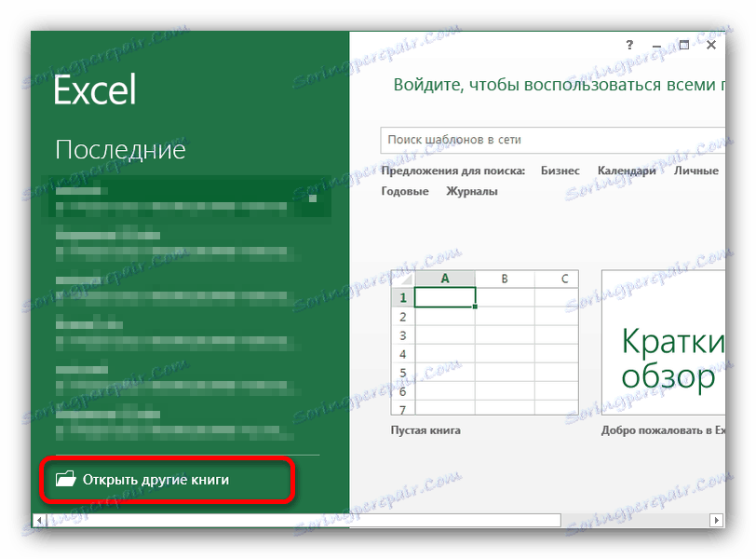756x559 pixels.
Task: Focus the 'Поиск шаблонов в сети' search field
Action: pos(552,140)
